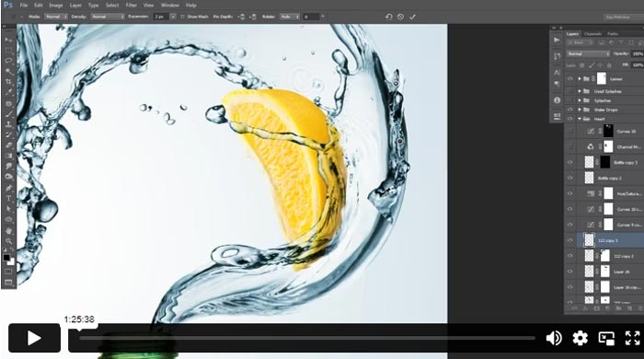The width and height of the screenshot is (644, 359).
Task: Switch to the Channels tab
Action: [x=592, y=34]
